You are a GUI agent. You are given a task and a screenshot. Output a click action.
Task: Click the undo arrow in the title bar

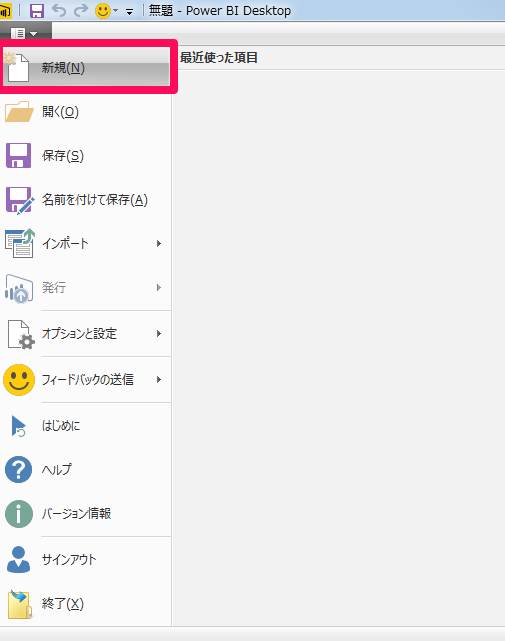[x=59, y=11]
